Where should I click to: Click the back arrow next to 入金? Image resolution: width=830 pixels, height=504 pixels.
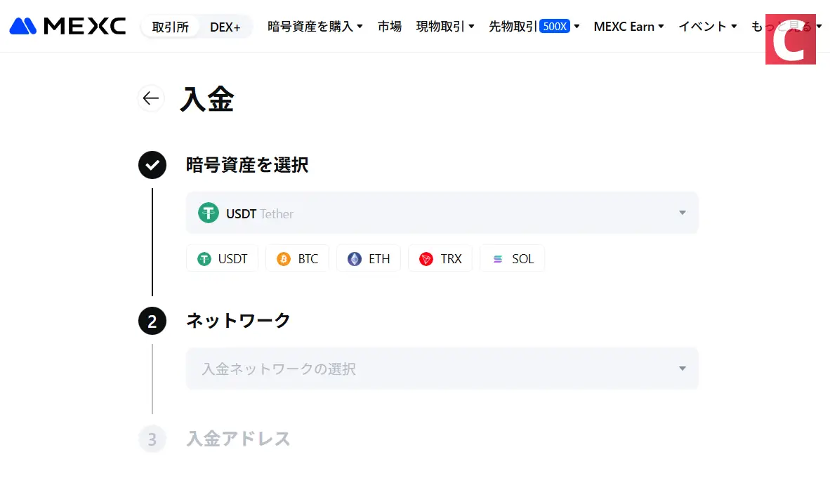tap(150, 98)
